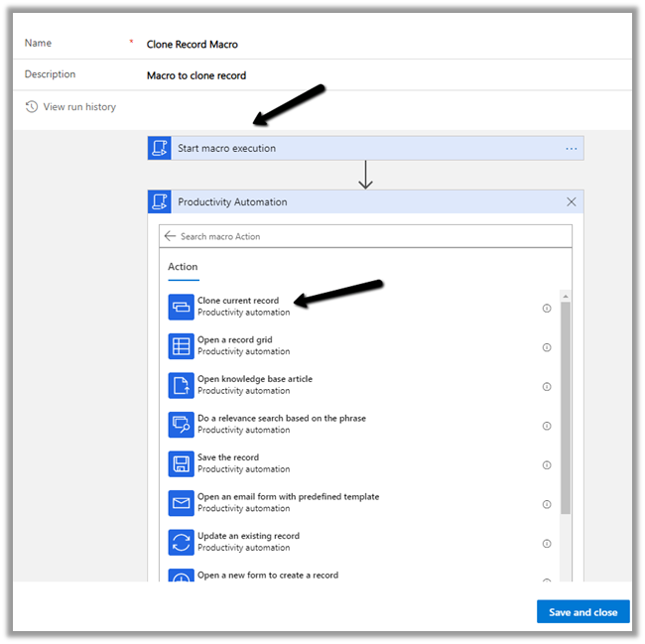Choose the relevance search action icon
645x644 pixels.
(x=181, y=424)
